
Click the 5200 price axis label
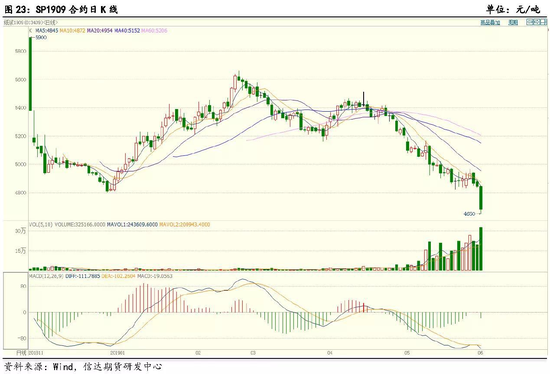click(x=20, y=136)
